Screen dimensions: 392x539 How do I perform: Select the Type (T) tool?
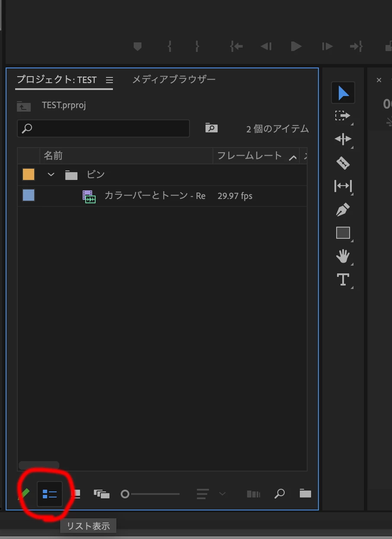tap(343, 279)
